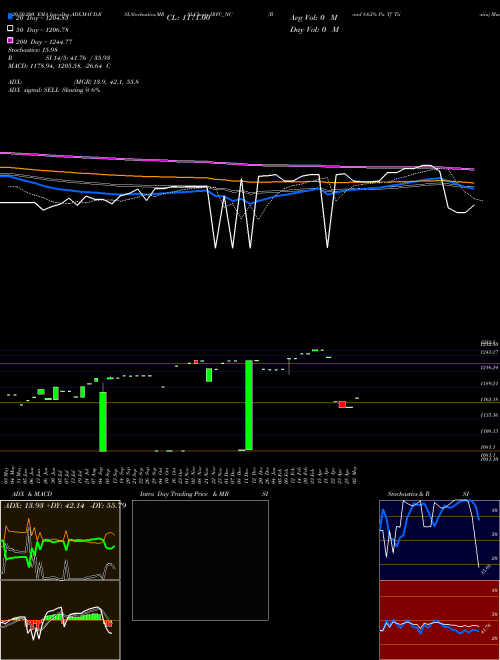Click the 1108.13 price axis label

(x=489, y=431)
